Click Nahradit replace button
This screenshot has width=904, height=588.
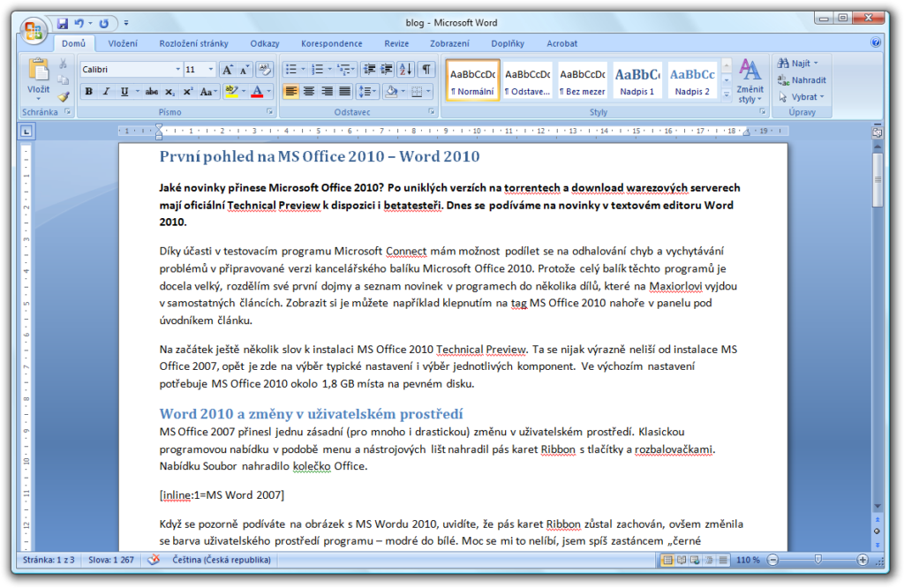point(802,80)
